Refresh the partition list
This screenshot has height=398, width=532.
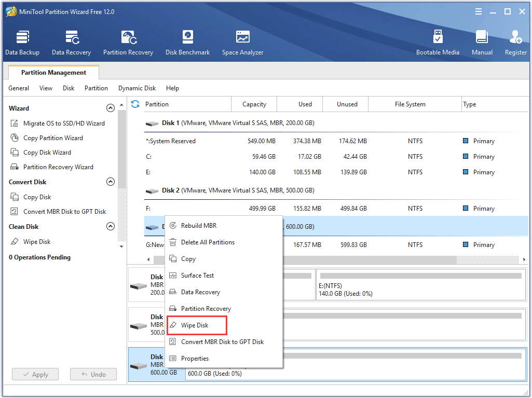[x=135, y=104]
